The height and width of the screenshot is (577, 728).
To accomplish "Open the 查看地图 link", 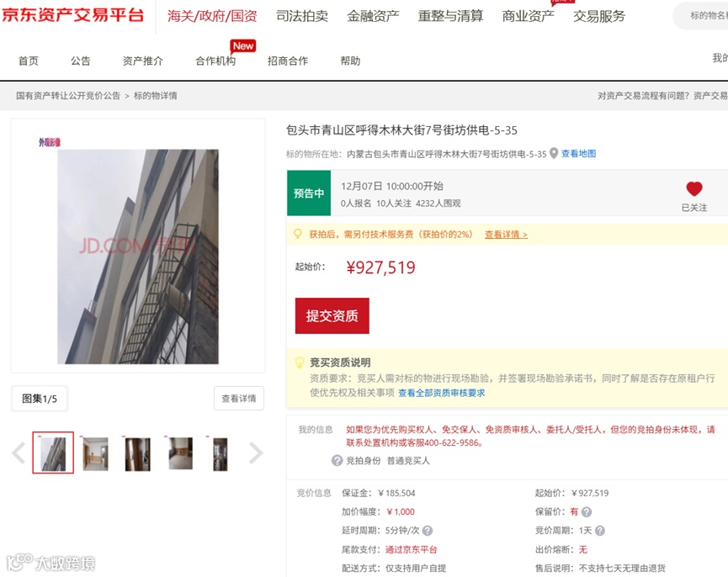I will point(578,154).
